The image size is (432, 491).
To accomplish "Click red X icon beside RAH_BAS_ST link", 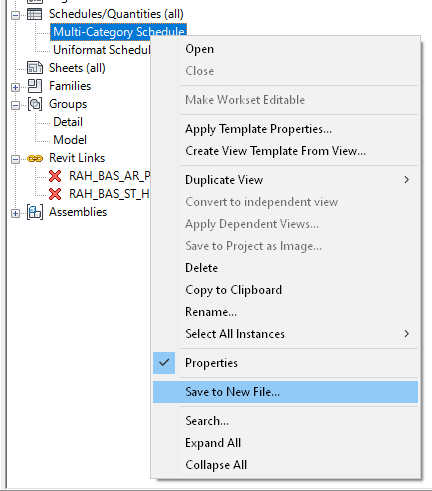I will (55, 194).
